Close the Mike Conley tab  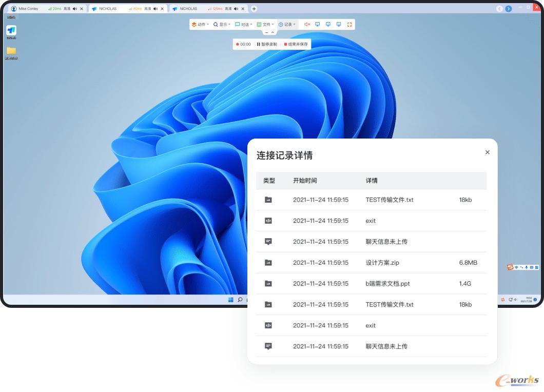82,9
